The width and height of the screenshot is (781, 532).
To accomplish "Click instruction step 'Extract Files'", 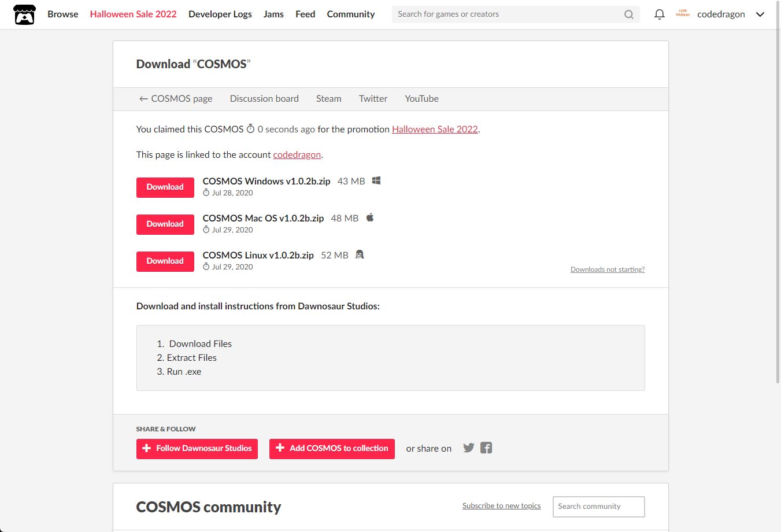I will (192, 357).
